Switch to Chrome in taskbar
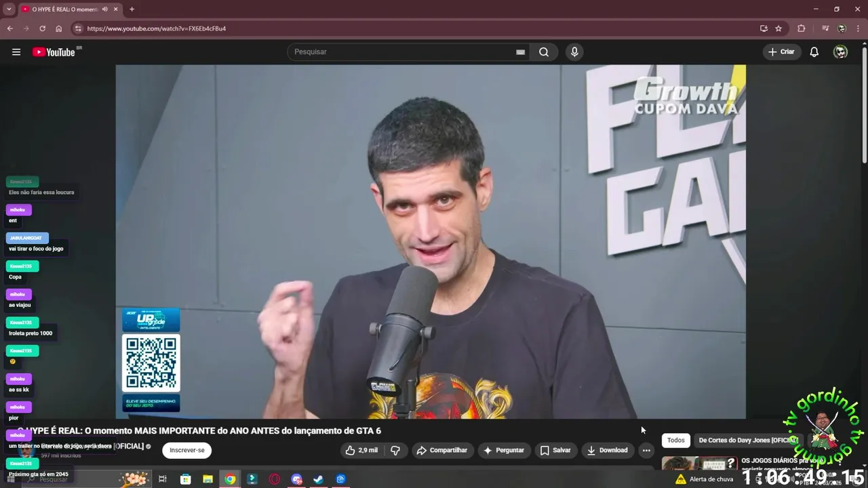The image size is (868, 488). (230, 479)
